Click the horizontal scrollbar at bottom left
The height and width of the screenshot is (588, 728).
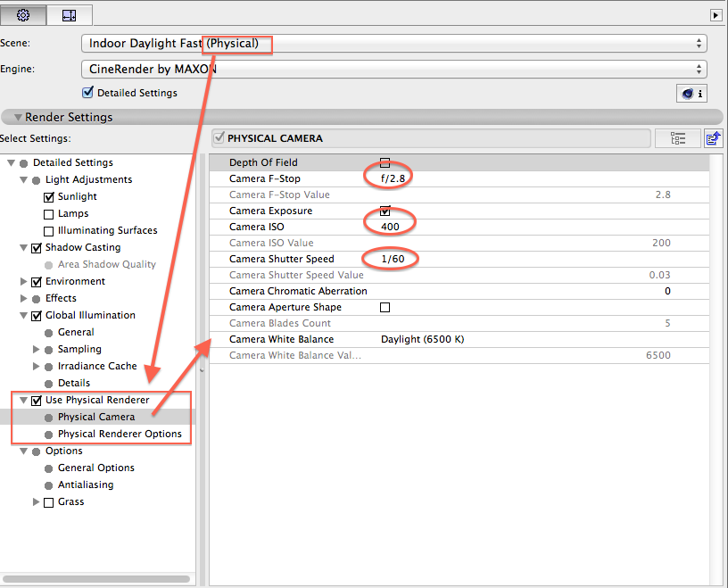98,579
